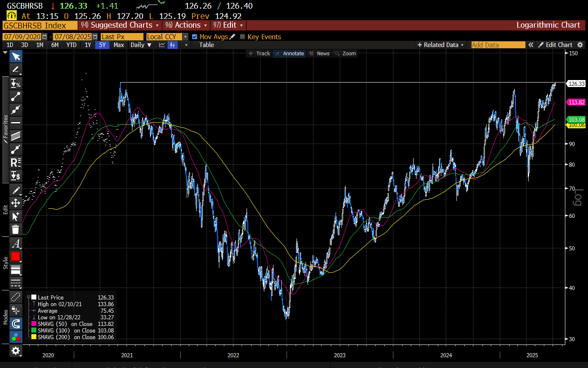Click the SMAVG (50) magenta legend swatch

pos(34,324)
